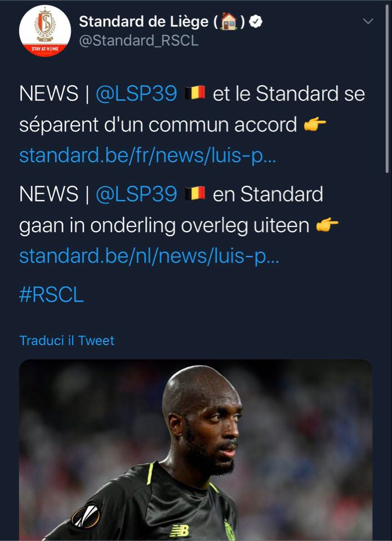
Task: Open the @LSP39 mention in the French text
Action: pos(136,94)
